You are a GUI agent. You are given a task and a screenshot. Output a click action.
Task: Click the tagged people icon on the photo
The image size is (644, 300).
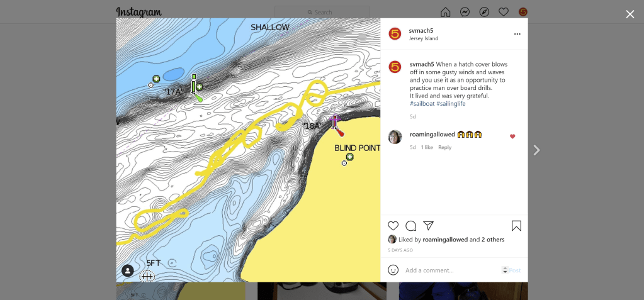click(x=128, y=271)
